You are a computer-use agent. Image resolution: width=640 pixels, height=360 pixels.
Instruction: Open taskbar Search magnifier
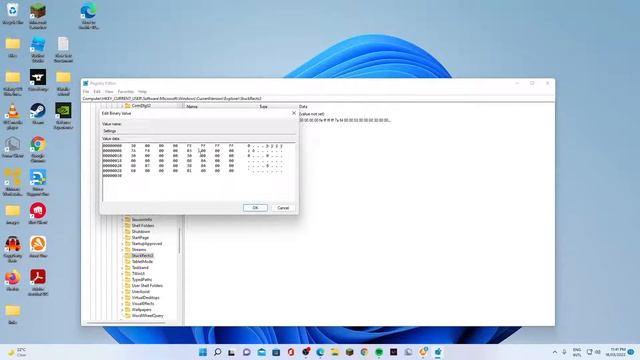[218, 352]
